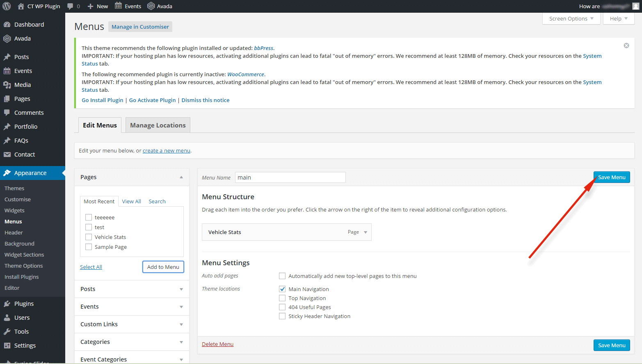The image size is (642, 364).
Task: Switch to the View All pages tab
Action: point(131,201)
